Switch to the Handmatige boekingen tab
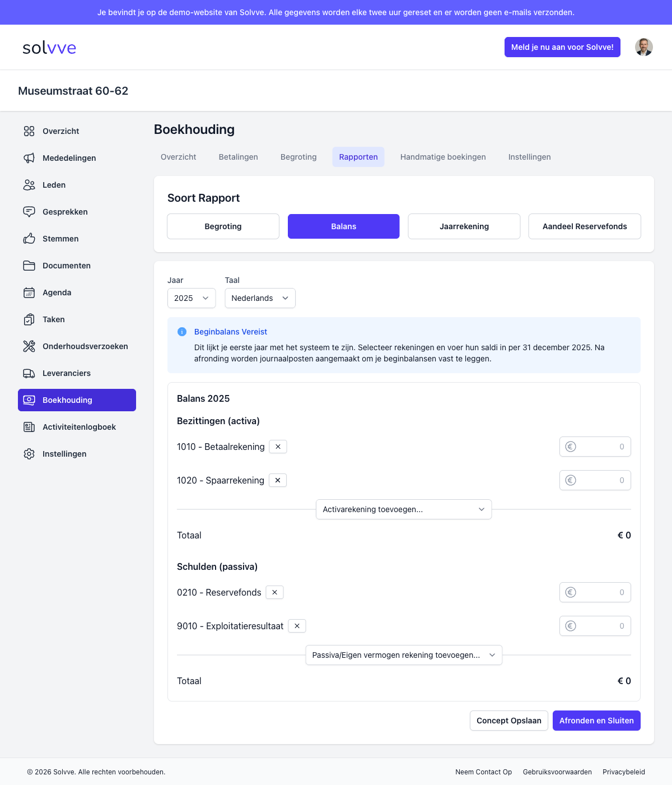Image resolution: width=672 pixels, height=785 pixels. (443, 157)
